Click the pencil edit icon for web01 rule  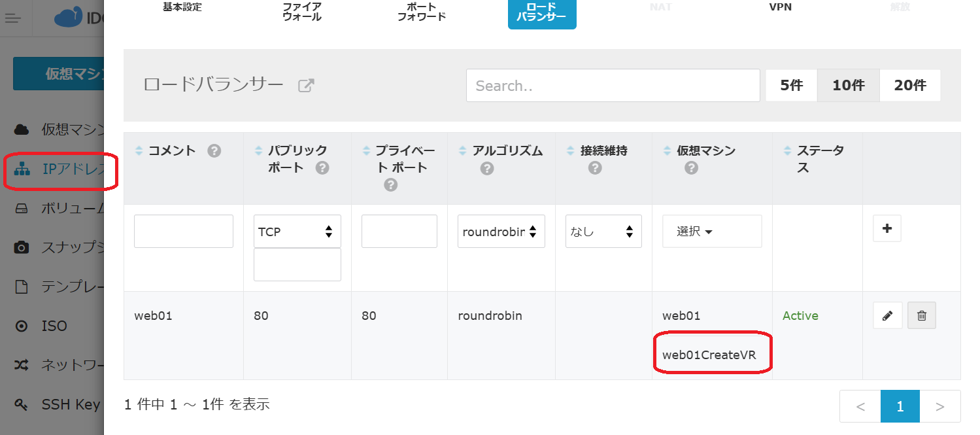(x=887, y=316)
